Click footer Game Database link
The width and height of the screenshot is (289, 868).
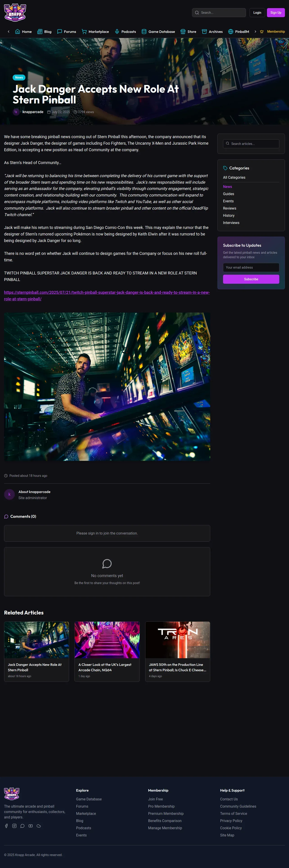click(x=89, y=799)
